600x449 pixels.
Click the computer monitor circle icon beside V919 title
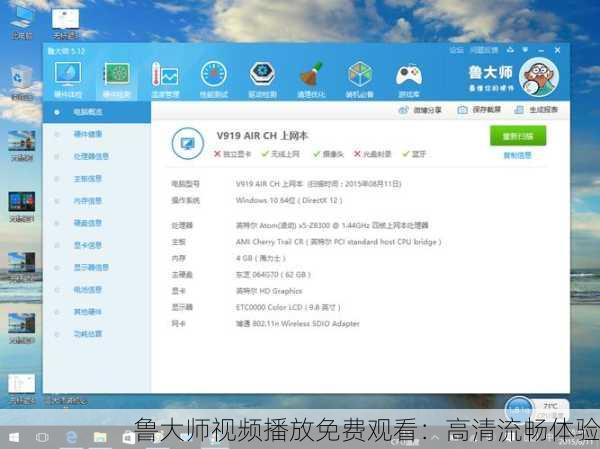[x=188, y=144]
